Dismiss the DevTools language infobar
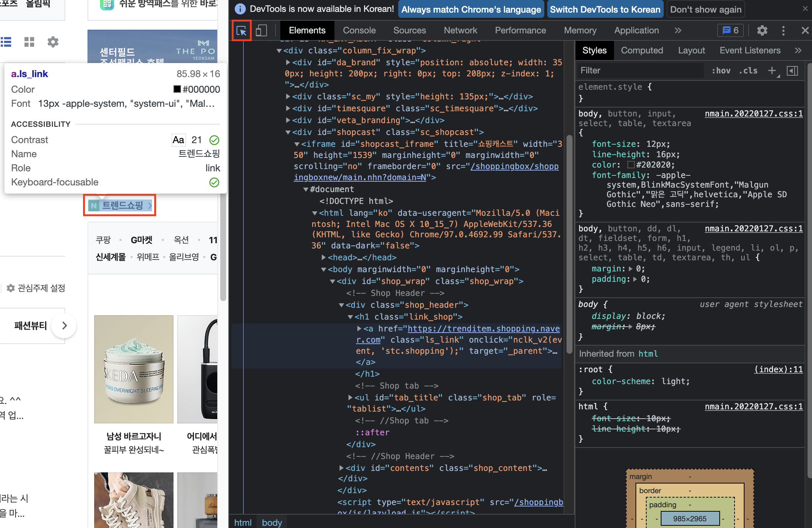812x528 pixels. click(805, 9)
